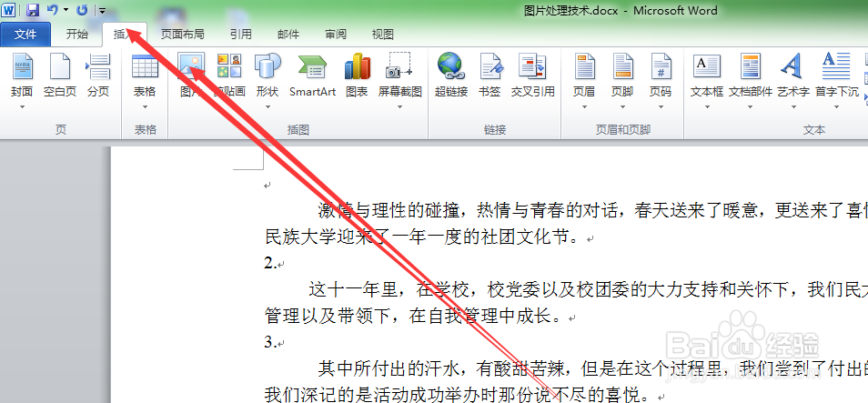868x403 pixels.
Task: Expand the 文本框 dropdown arrow
Action: click(707, 106)
